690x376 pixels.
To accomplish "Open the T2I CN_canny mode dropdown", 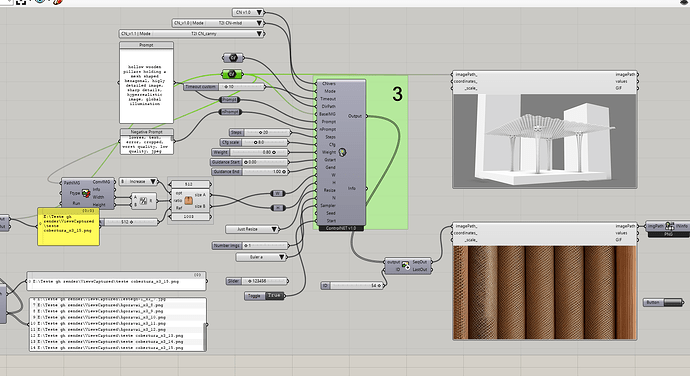I will click(x=192, y=33).
